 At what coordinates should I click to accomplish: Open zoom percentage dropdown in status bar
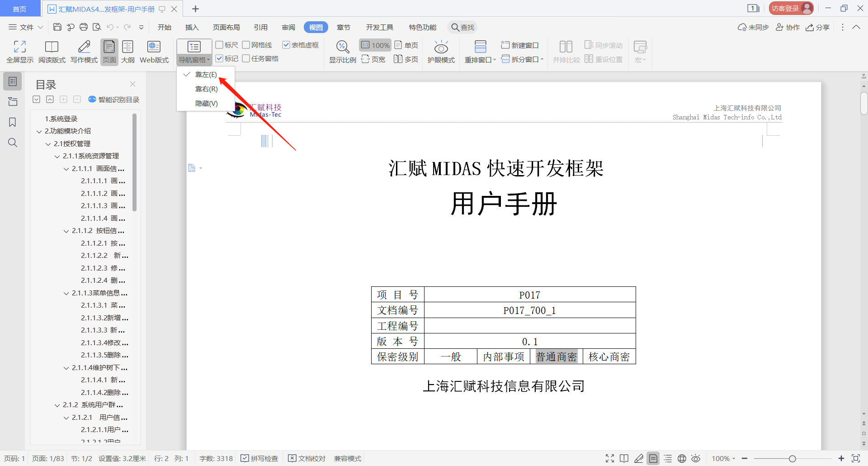pos(724,459)
